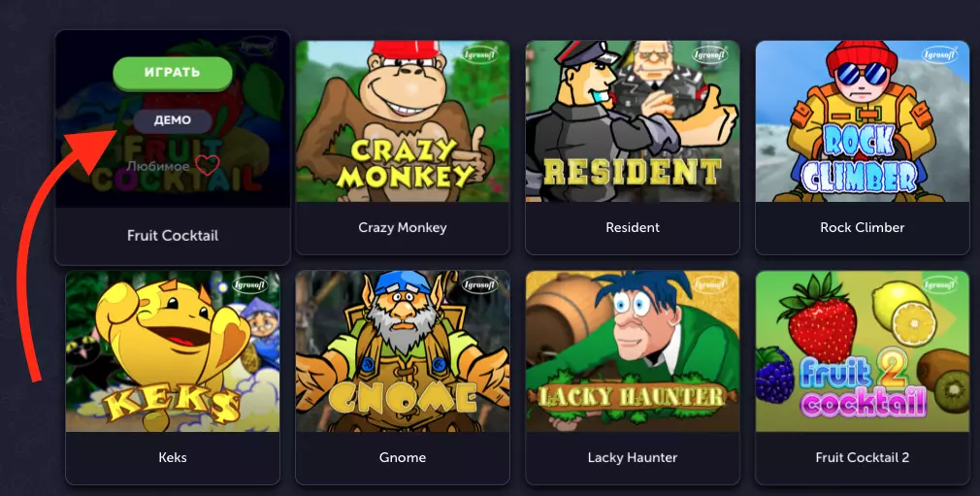The width and height of the screenshot is (980, 496).
Task: Click the Fruit Cocktail 2 title label
Action: (863, 457)
